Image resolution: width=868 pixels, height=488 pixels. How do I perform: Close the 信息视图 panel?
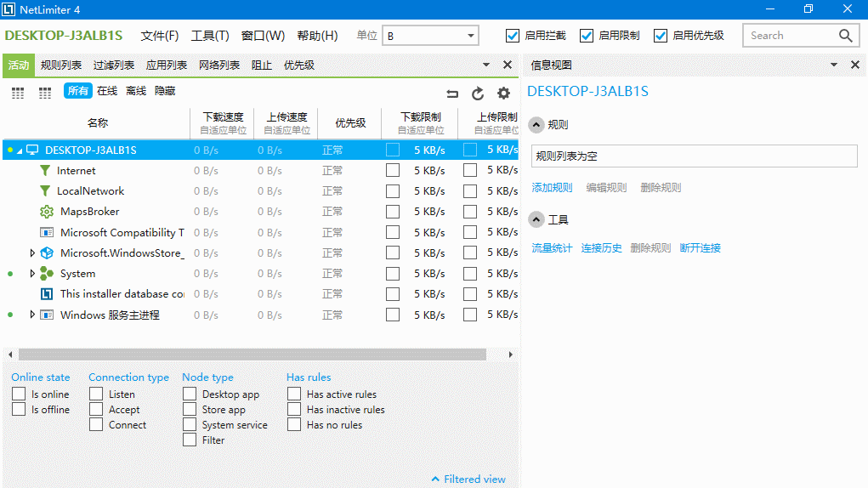tap(854, 65)
